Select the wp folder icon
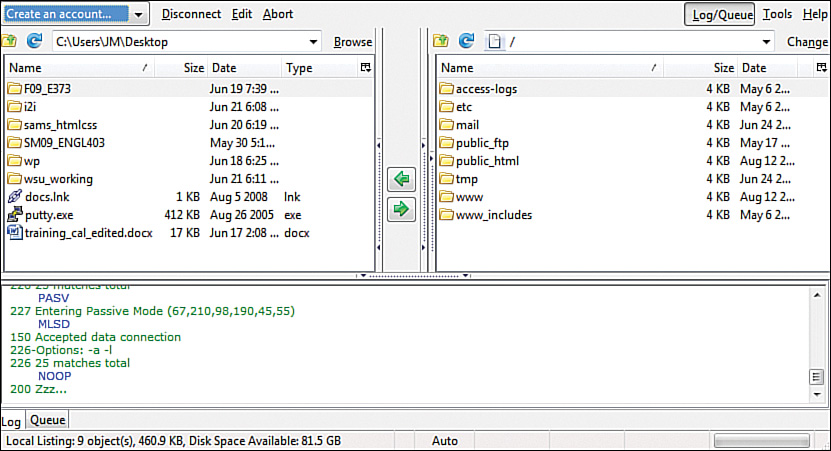831x451 pixels. tap(15, 161)
